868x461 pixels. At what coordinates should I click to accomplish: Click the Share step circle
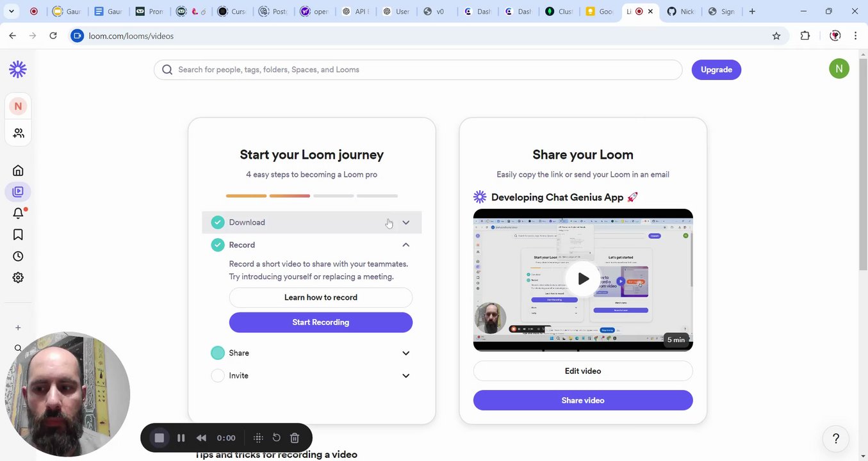[x=218, y=353]
